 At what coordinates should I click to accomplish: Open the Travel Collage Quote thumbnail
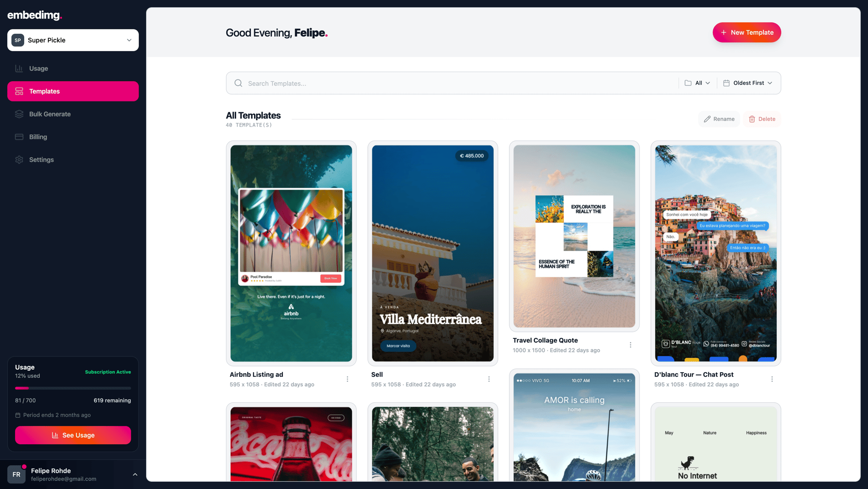(x=574, y=236)
